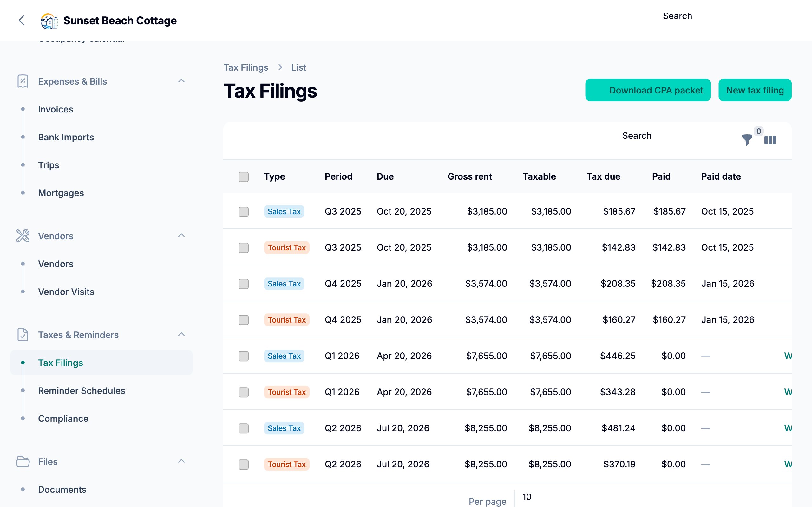
Task: Click the Expenses & Bills sidebar icon
Action: [x=23, y=81]
